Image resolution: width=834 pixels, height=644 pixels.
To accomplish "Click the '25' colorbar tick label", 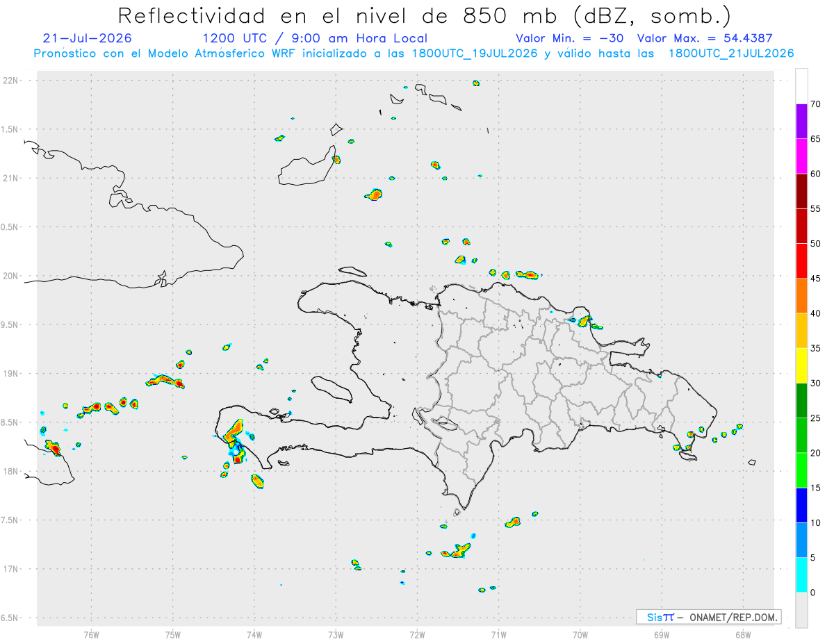I will [x=815, y=418].
